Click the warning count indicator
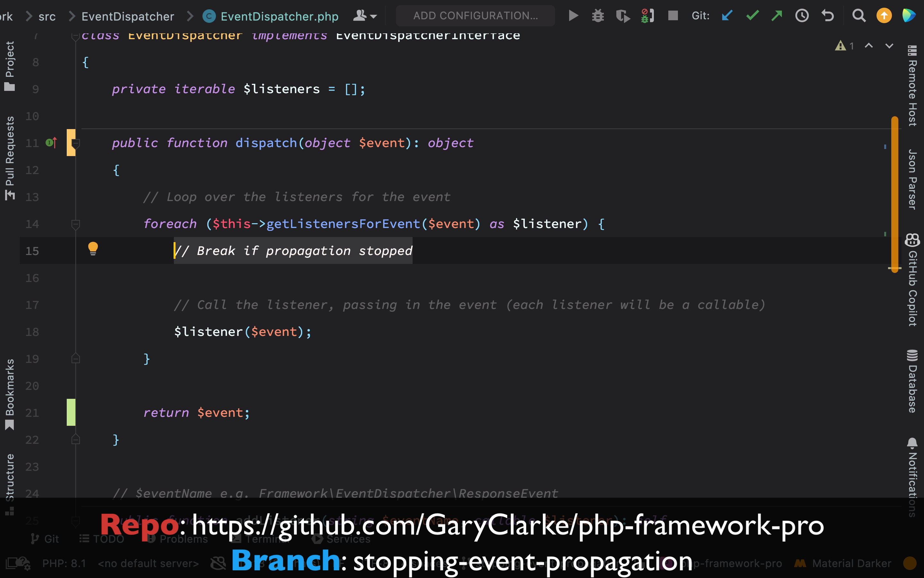Image resolution: width=924 pixels, height=578 pixels. pyautogui.click(x=844, y=46)
